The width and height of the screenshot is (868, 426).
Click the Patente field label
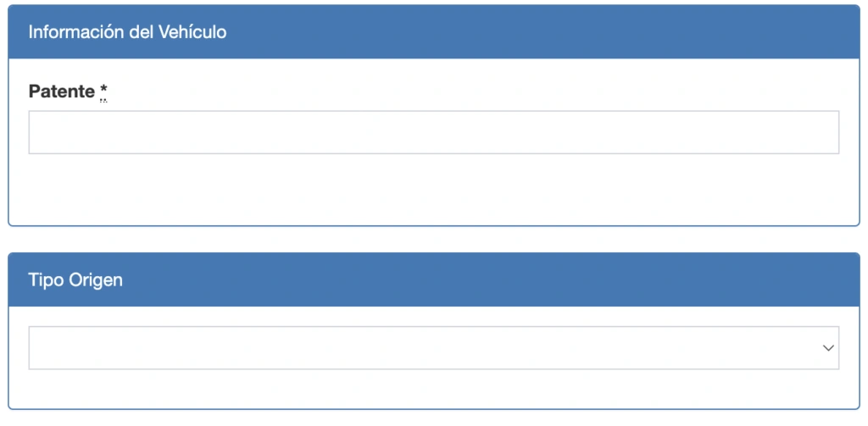coord(62,92)
